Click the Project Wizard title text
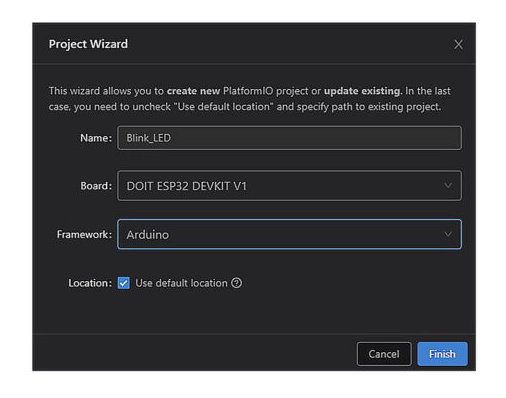The height and width of the screenshot is (398, 506). tap(88, 44)
